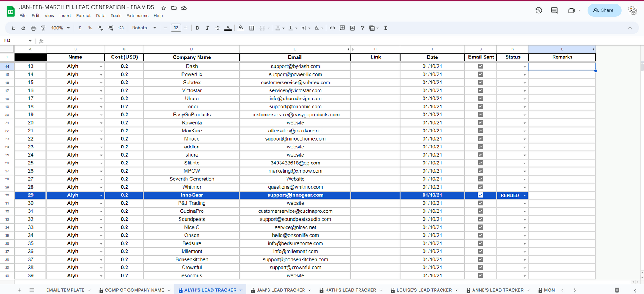The height and width of the screenshot is (294, 644).
Task: Insert a link from the toolbar
Action: coord(332,28)
